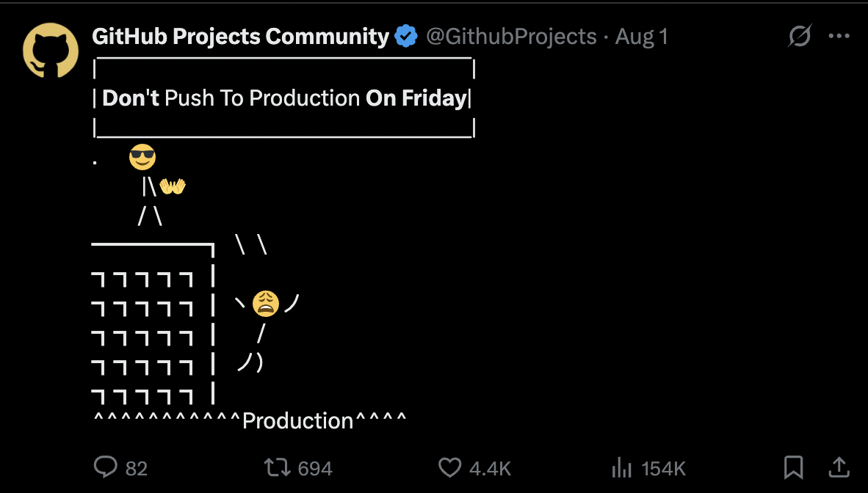Like the post with the heart icon
The image size is (868, 493).
tap(449, 467)
